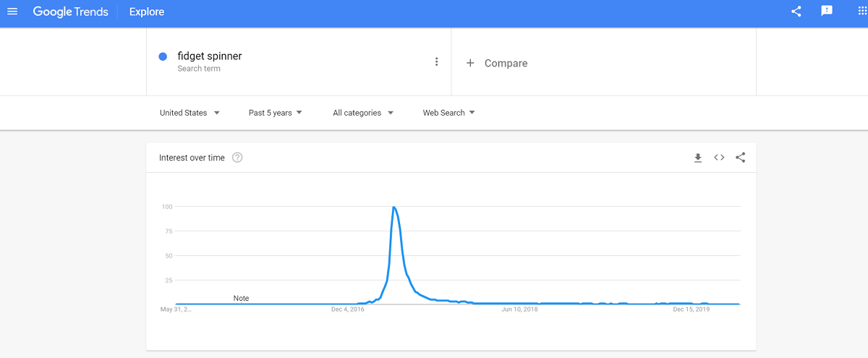Click the plus icon next to Compare
Image resolution: width=868 pixels, height=358 pixels.
point(470,63)
